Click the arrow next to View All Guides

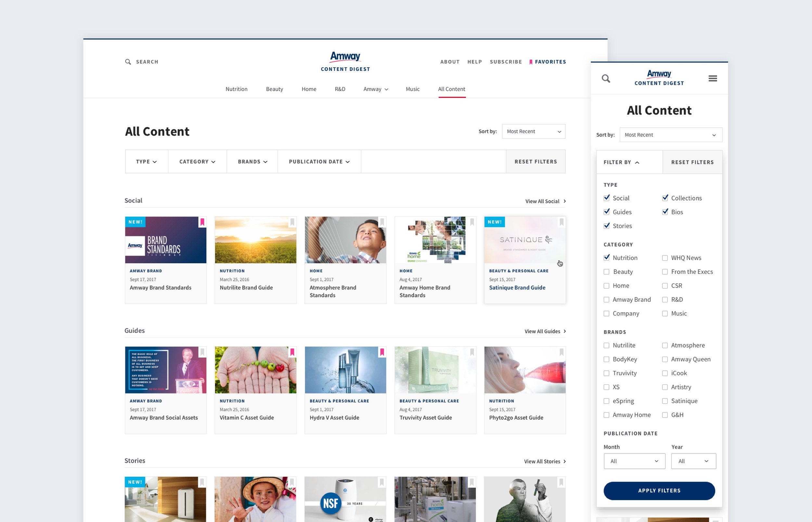click(565, 331)
